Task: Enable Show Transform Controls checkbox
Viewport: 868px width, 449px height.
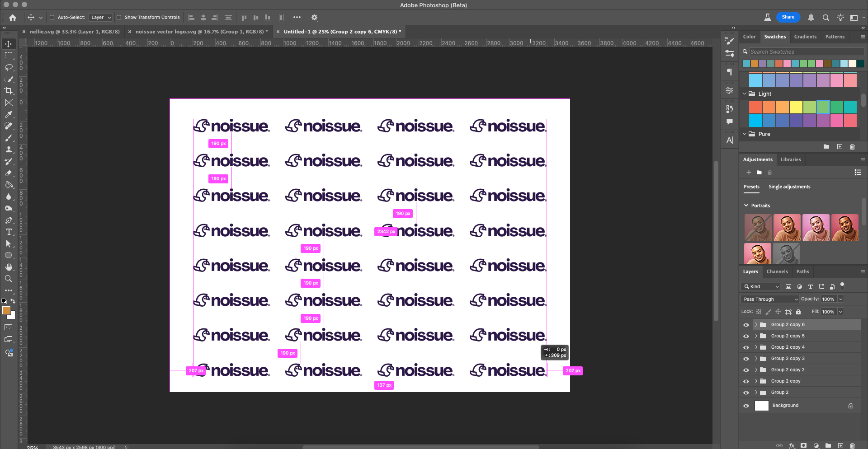Action: tap(119, 18)
